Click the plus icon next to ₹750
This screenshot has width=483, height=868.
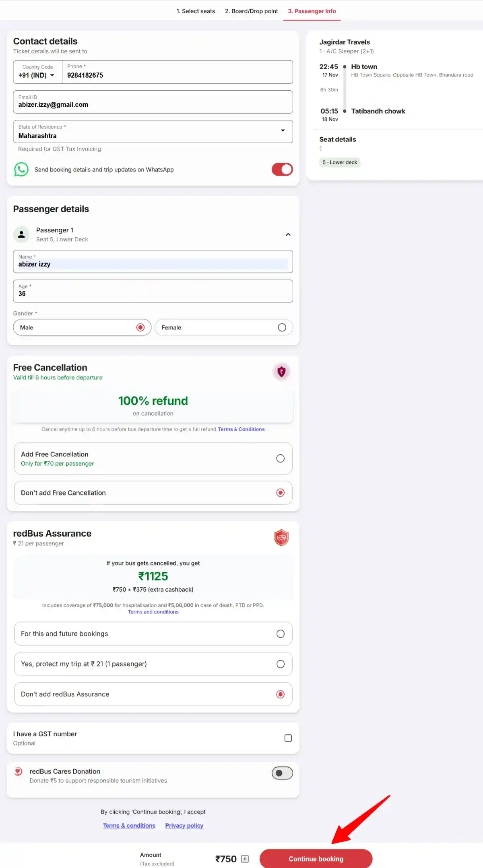[x=244, y=859]
